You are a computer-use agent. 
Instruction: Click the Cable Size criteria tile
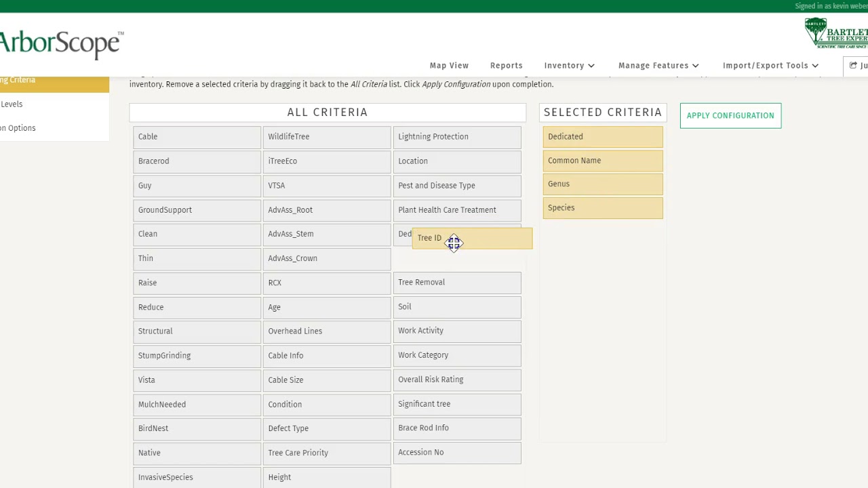pyautogui.click(x=327, y=380)
